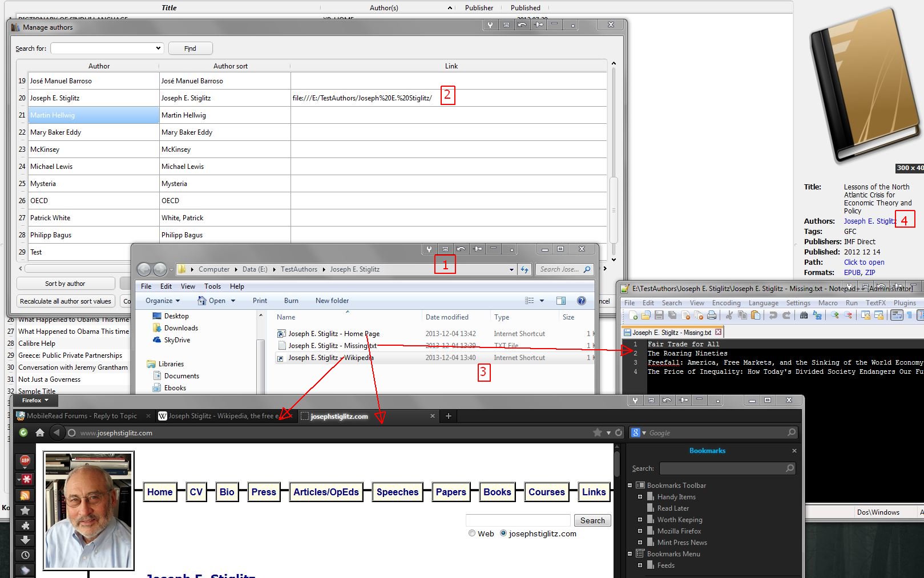Click Find button in Manage authors
924x578 pixels.
[x=190, y=48]
